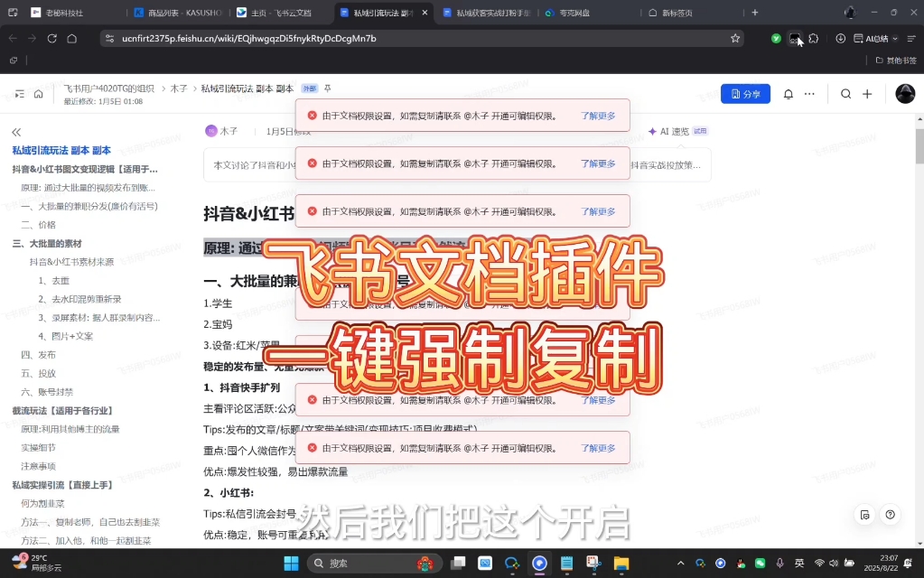
Task: Jump to outline item 1、去重
Action: [x=53, y=281]
